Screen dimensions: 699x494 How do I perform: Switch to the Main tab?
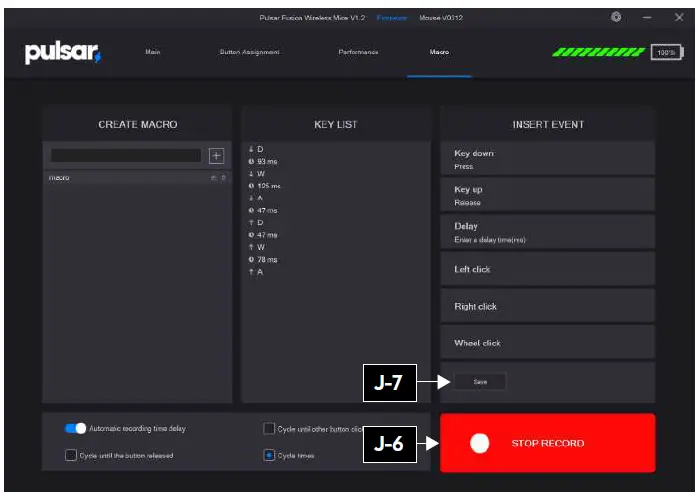[x=152, y=52]
